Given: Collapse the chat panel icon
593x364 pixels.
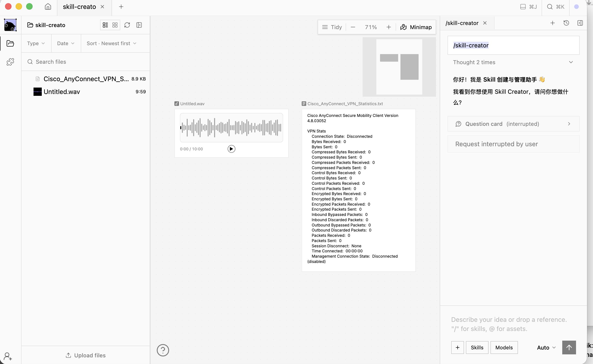Looking at the screenshot, I should coord(580,23).
